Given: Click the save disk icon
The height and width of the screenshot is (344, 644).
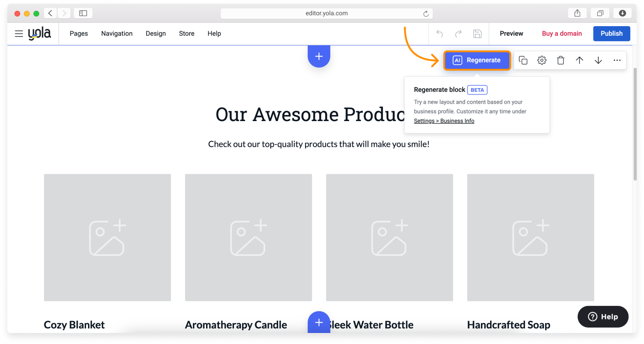Looking at the screenshot, I should click(x=477, y=33).
